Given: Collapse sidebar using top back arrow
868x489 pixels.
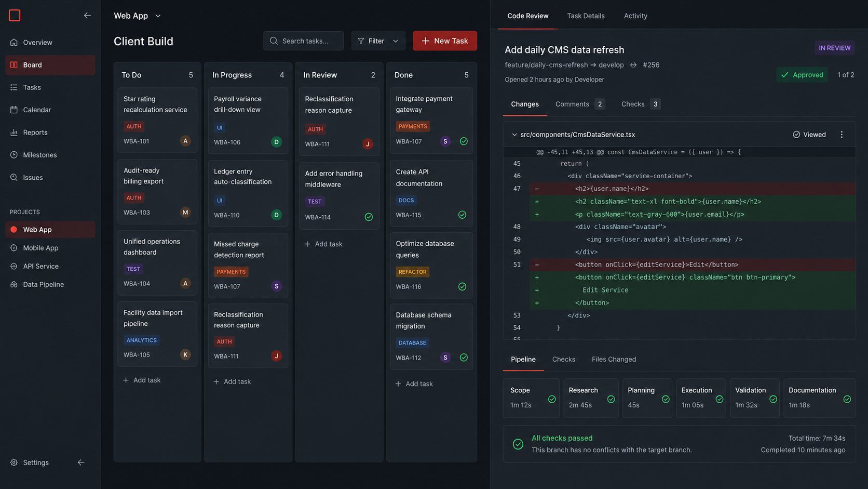Looking at the screenshot, I should 87,16.
